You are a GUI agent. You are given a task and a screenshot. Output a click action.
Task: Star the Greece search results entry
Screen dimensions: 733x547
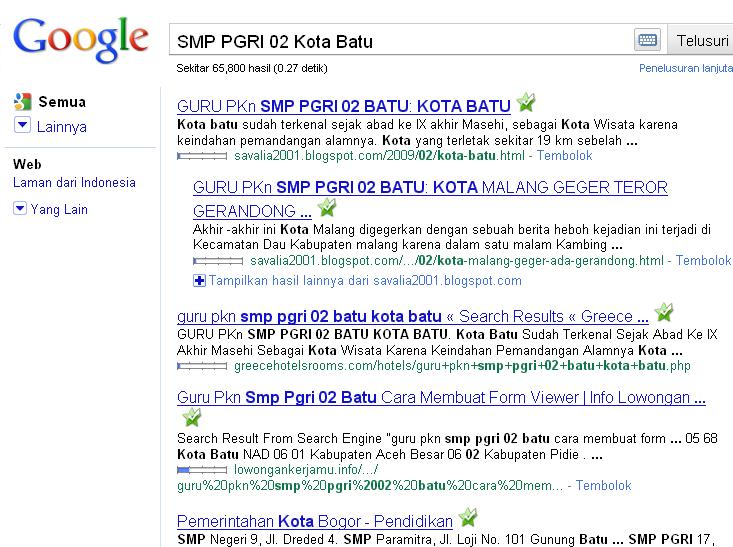click(664, 312)
